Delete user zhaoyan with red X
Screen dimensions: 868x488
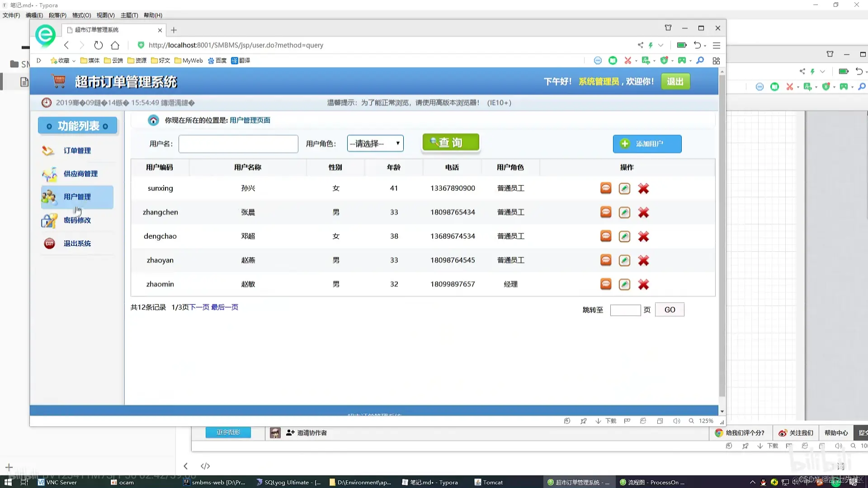click(643, 260)
